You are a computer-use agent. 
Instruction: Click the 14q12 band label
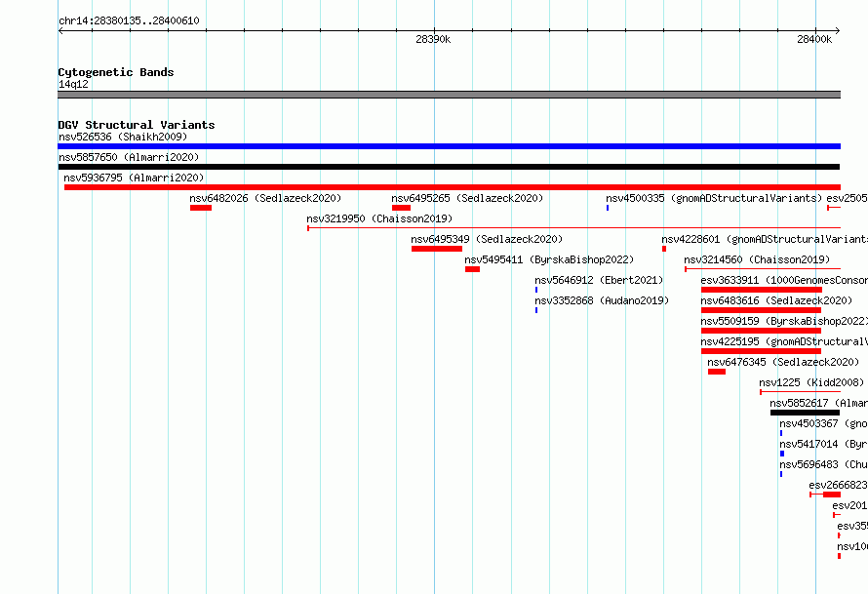73,84
